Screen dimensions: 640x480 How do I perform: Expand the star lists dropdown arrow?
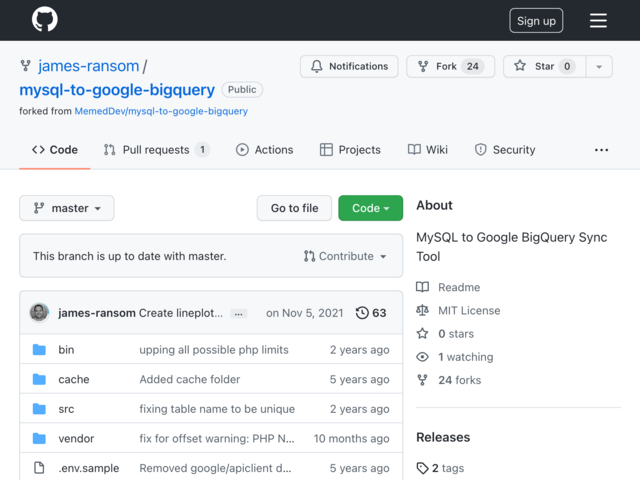[x=599, y=66]
